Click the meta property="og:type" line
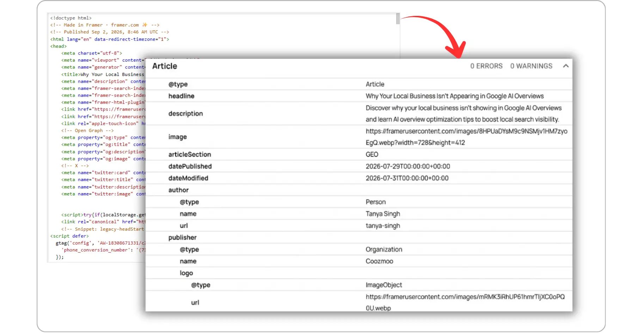 click(103, 137)
